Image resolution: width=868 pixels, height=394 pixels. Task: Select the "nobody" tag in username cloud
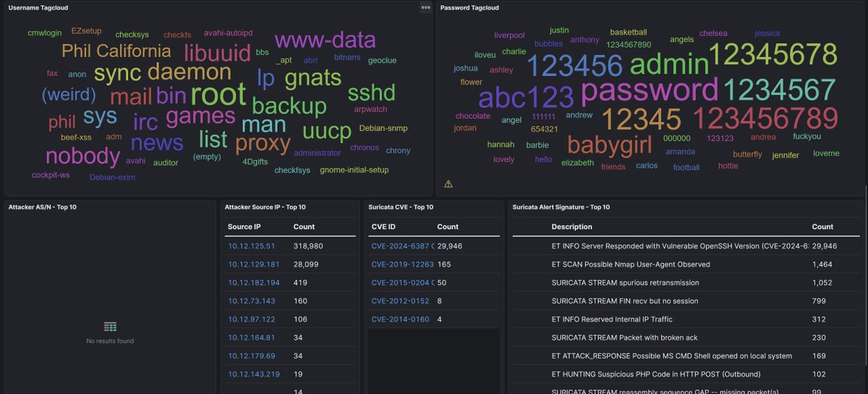point(82,156)
